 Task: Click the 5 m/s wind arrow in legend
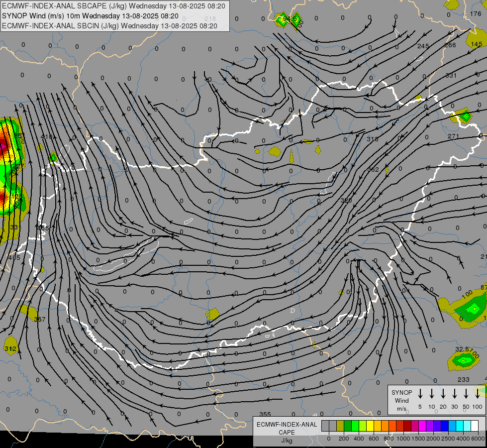pos(420,394)
